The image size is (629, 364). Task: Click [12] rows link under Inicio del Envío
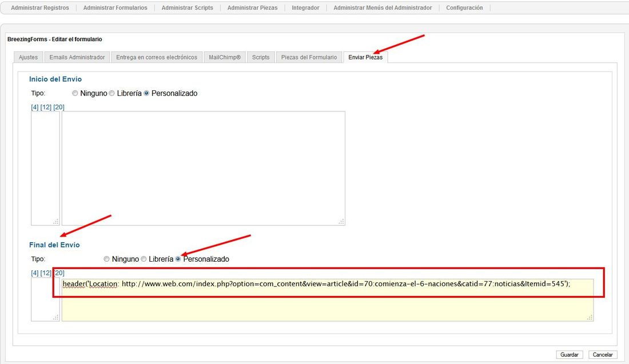[x=46, y=107]
